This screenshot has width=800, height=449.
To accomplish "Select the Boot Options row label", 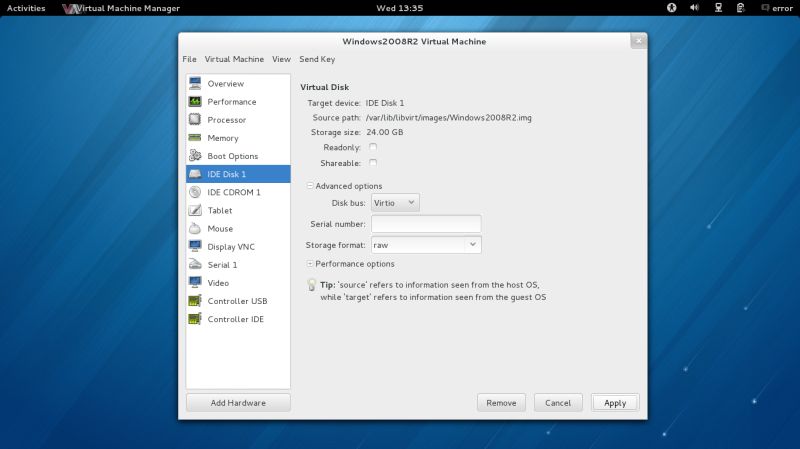I will point(233,156).
